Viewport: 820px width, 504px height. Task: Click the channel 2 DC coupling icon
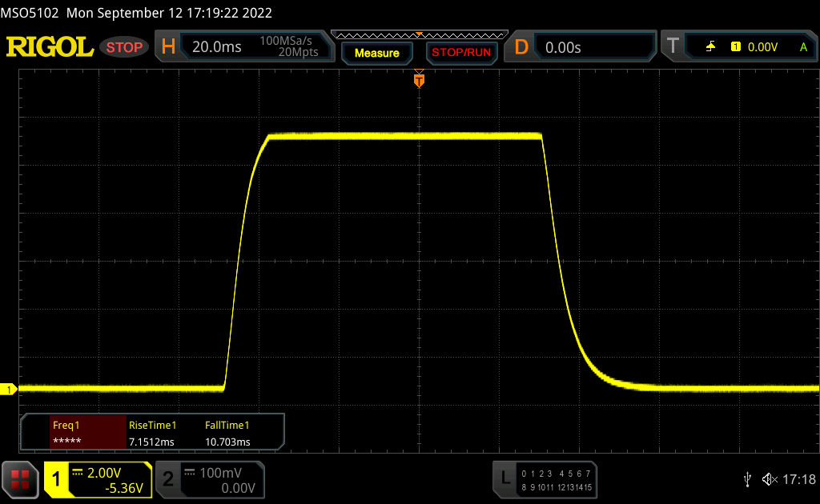190,472
